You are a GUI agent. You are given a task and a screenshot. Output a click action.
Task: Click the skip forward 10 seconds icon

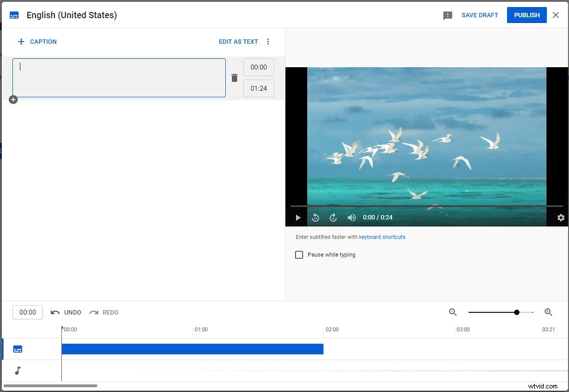pos(333,218)
